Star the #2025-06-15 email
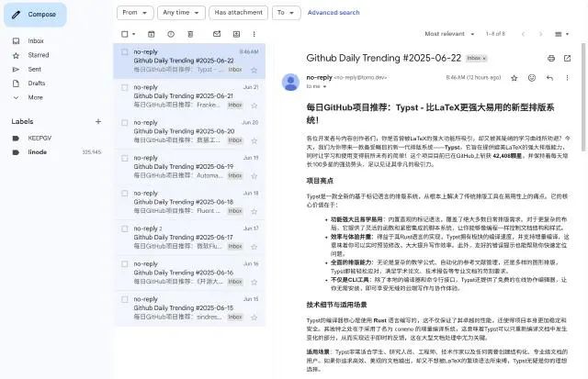Screen dimensions: 588x379 point(254,318)
